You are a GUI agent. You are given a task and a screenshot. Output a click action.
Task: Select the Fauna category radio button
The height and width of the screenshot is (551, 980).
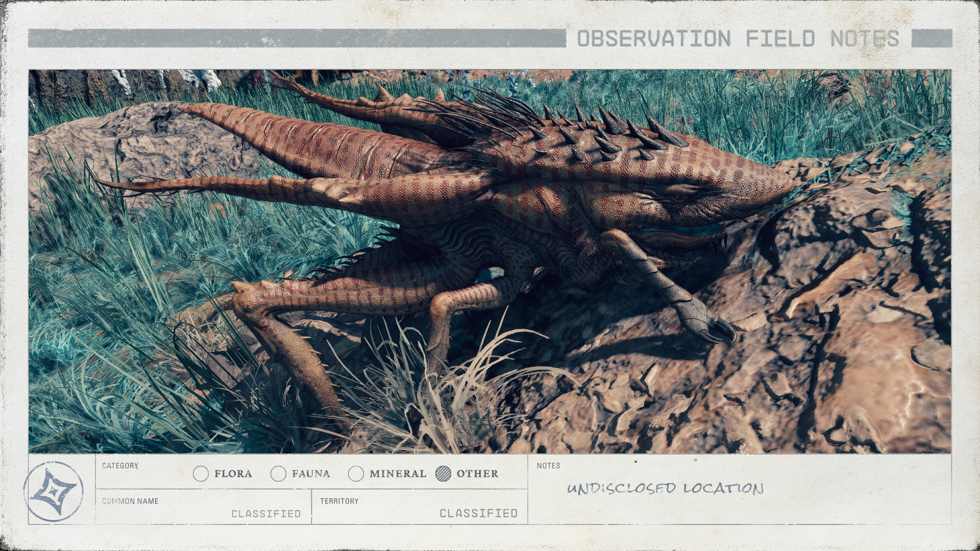tap(278, 474)
